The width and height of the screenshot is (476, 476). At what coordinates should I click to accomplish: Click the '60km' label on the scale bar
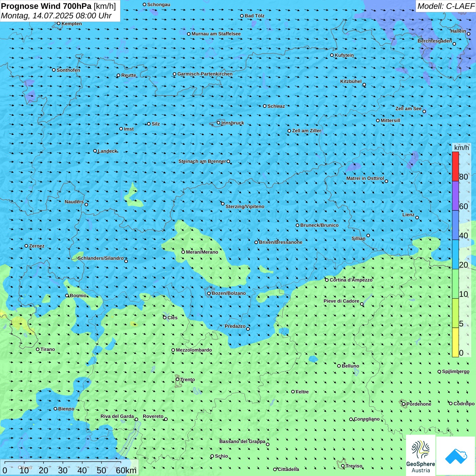126,470
